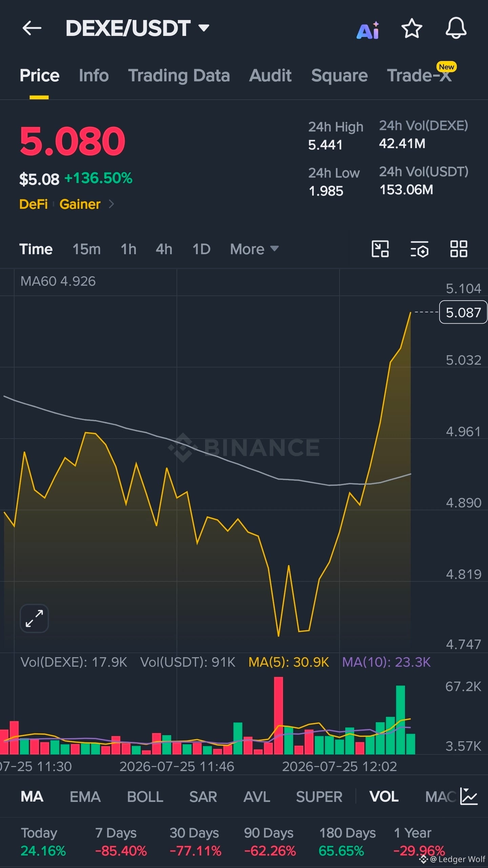Viewport: 488px width, 868px height.
Task: Open the Trade-X tab
Action: tap(420, 75)
